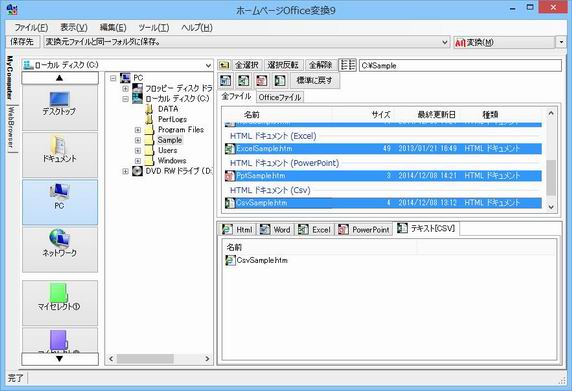572x391 pixels.
Task: Click the Word filter icon in the toolbar
Action: pos(226,80)
